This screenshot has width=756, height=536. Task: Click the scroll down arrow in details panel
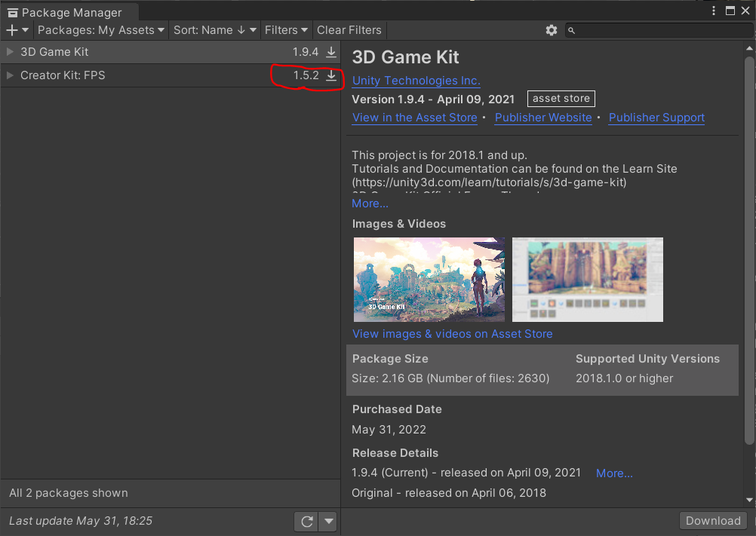point(749,501)
